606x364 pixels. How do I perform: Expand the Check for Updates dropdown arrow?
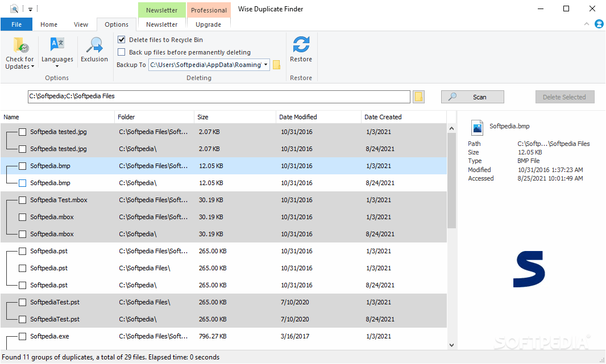pos(32,66)
